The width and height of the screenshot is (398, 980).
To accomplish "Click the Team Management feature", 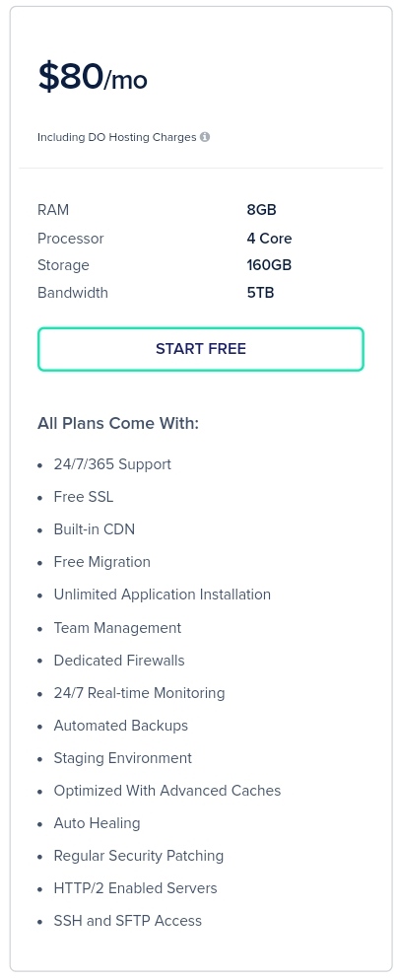I will point(117,628).
